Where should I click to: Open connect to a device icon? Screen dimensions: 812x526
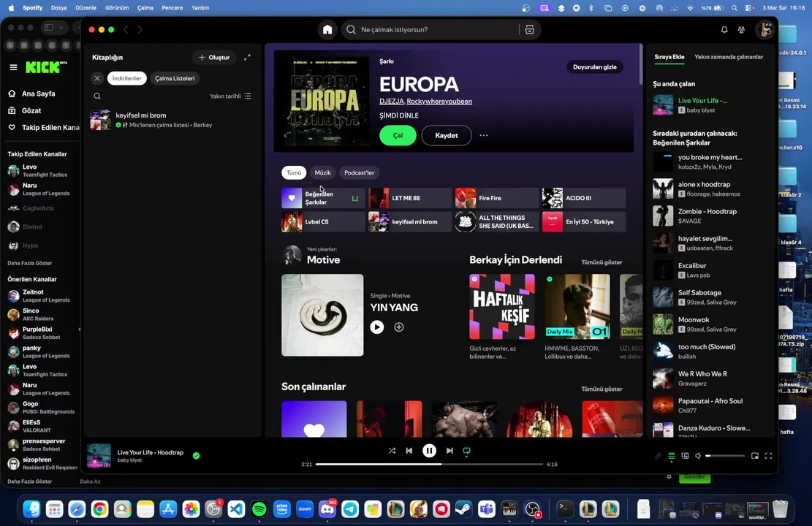pos(685,456)
